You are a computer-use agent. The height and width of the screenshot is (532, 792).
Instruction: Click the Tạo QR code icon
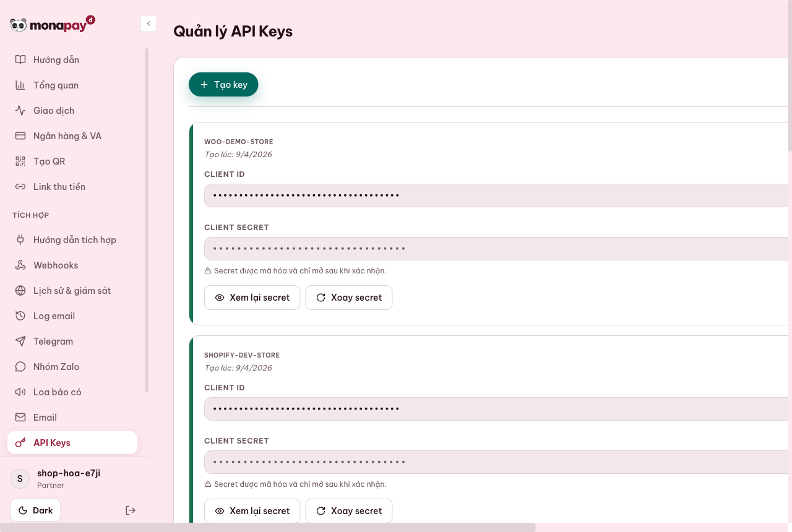[20, 161]
